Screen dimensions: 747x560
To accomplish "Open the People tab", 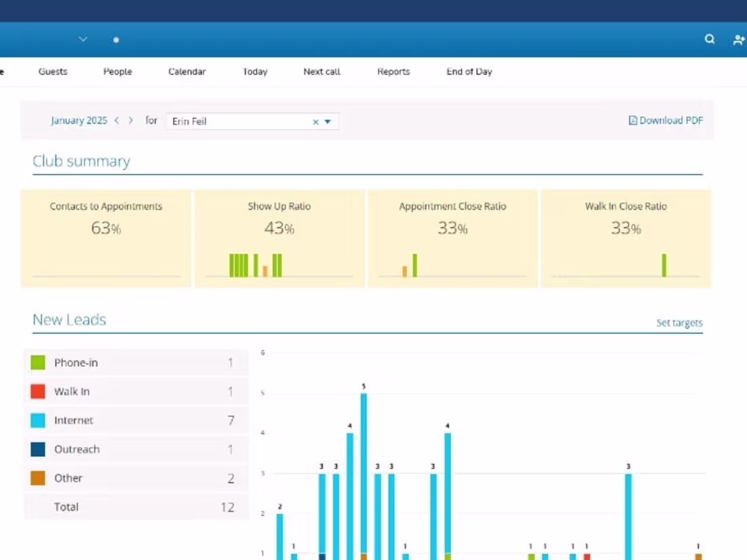I will pos(117,71).
